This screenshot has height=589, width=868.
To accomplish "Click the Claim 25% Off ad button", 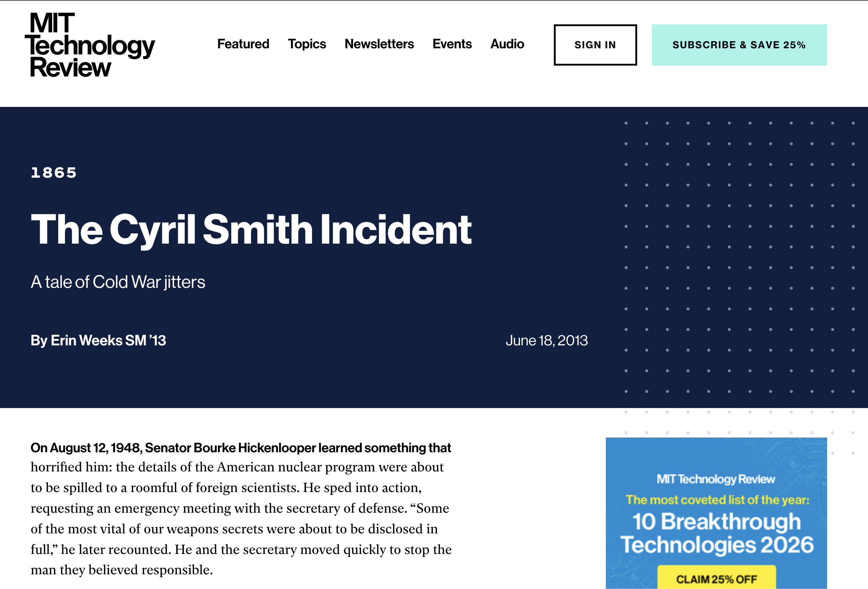I will (x=716, y=579).
